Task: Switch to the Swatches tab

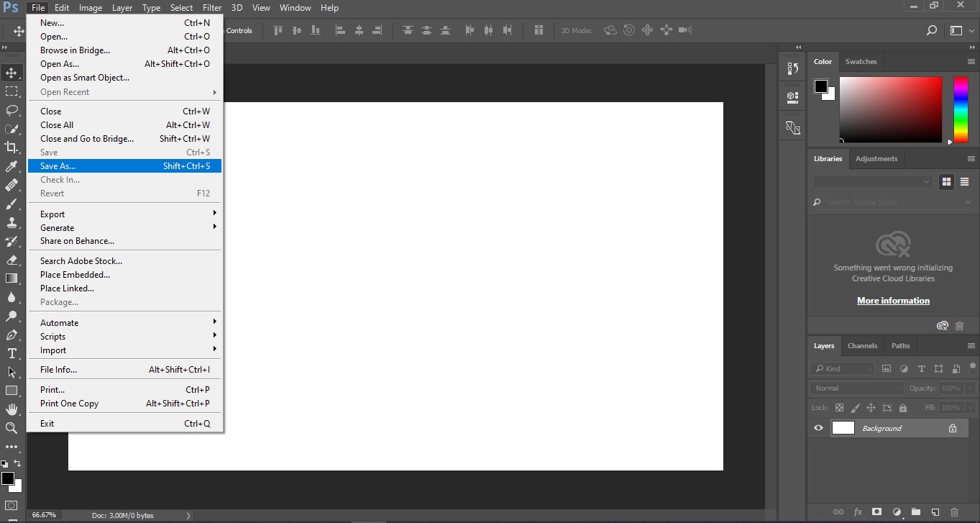Action: [861, 62]
